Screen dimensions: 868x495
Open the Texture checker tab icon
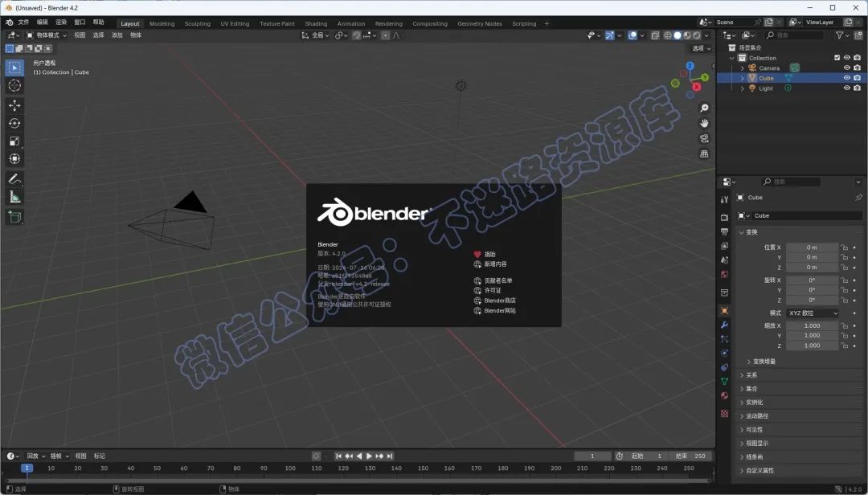click(724, 414)
